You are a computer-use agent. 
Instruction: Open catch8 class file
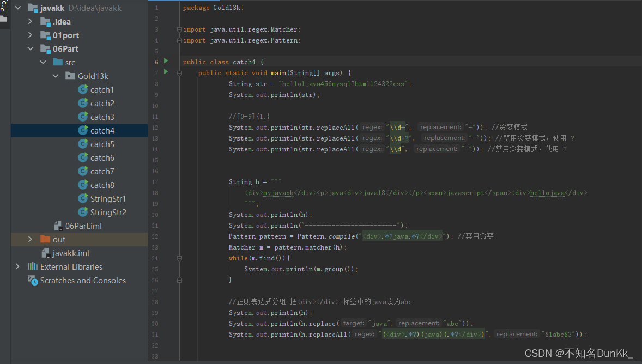pyautogui.click(x=102, y=185)
